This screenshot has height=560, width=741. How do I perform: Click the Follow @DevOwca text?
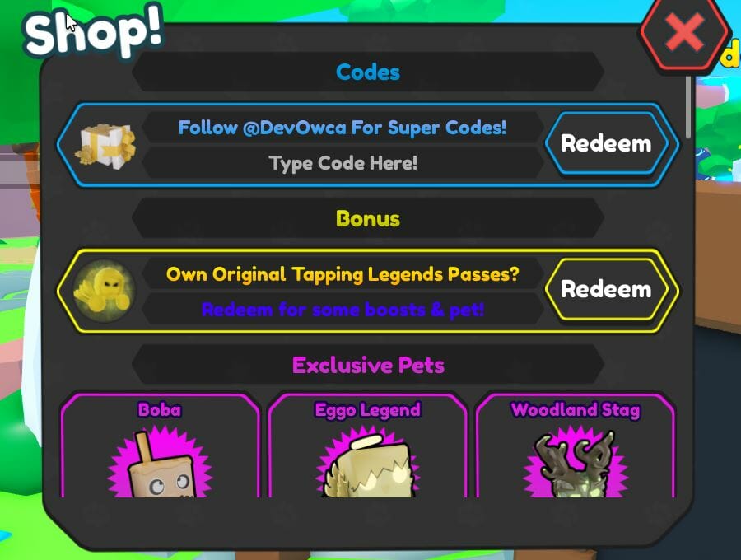click(343, 128)
